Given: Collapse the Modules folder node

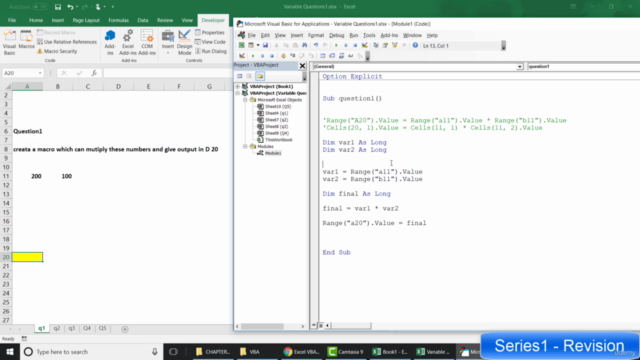Looking at the screenshot, I should (x=245, y=146).
